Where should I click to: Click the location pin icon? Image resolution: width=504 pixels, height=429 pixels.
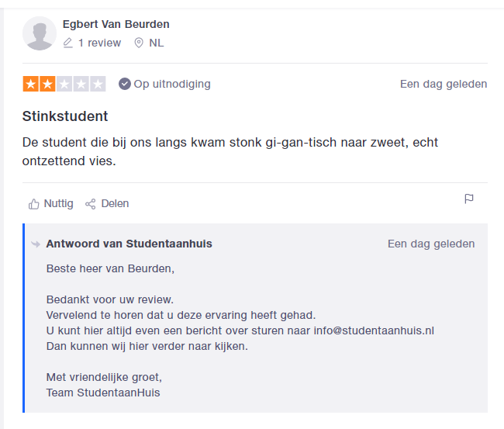pyautogui.click(x=139, y=43)
